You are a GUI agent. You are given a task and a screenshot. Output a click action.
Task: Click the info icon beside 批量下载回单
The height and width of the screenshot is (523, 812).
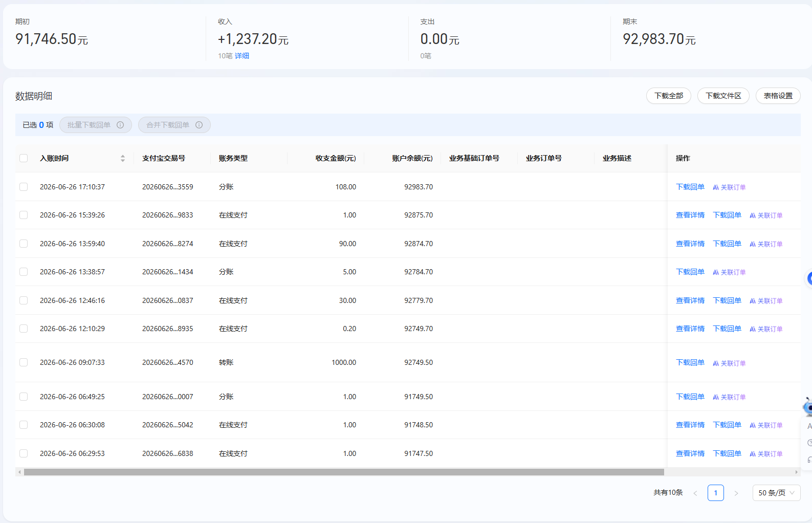120,125
